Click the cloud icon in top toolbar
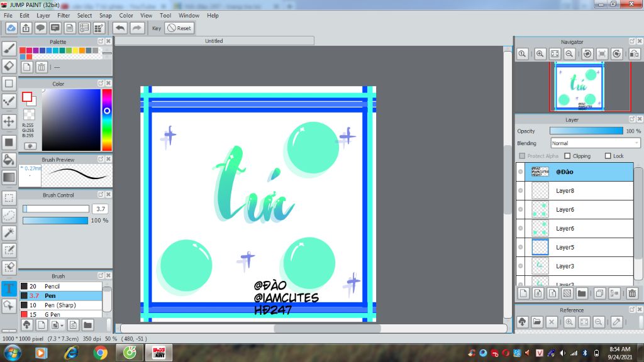Image resolution: width=644 pixels, height=362 pixels. coord(11,28)
